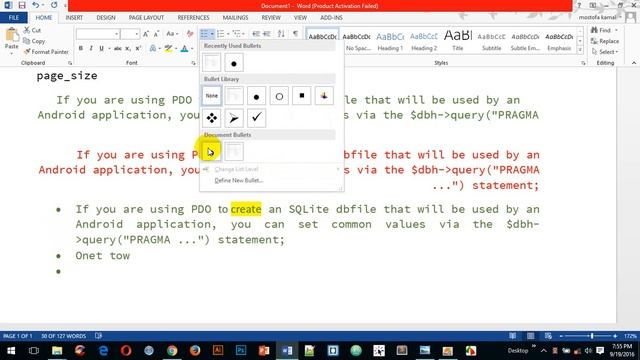Switch to Read Mode view icon
The width and height of the screenshot is (640, 360).
[512, 336]
